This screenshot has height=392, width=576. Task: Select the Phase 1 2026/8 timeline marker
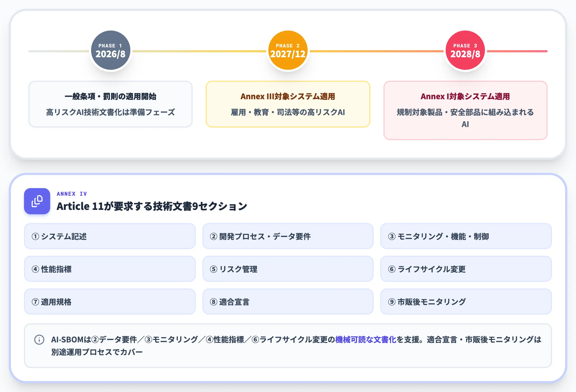110,50
